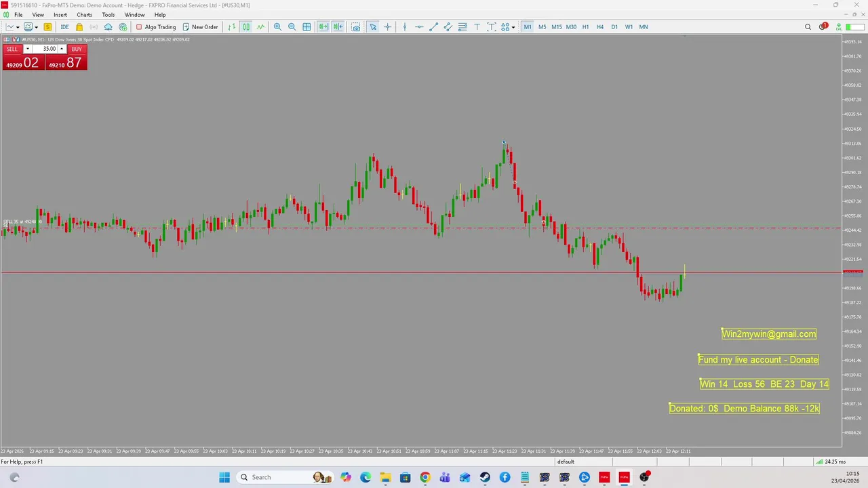Viewport: 868px width, 488px height.
Task: Select the vertical line drawing tool
Action: 405,27
